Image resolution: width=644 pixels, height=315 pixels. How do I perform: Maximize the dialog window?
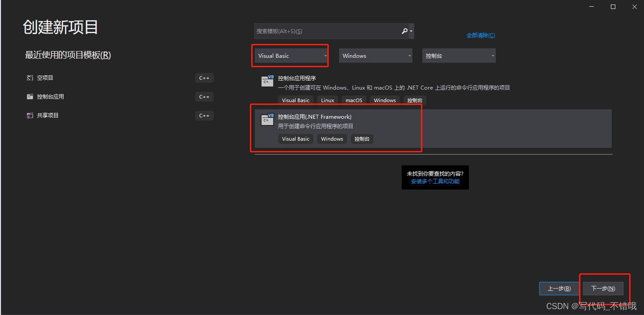point(613,7)
